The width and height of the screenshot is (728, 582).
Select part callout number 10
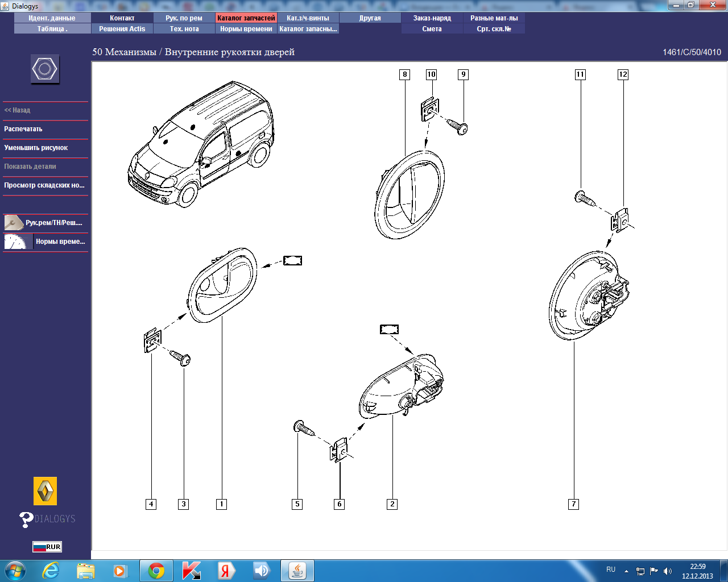(431, 74)
